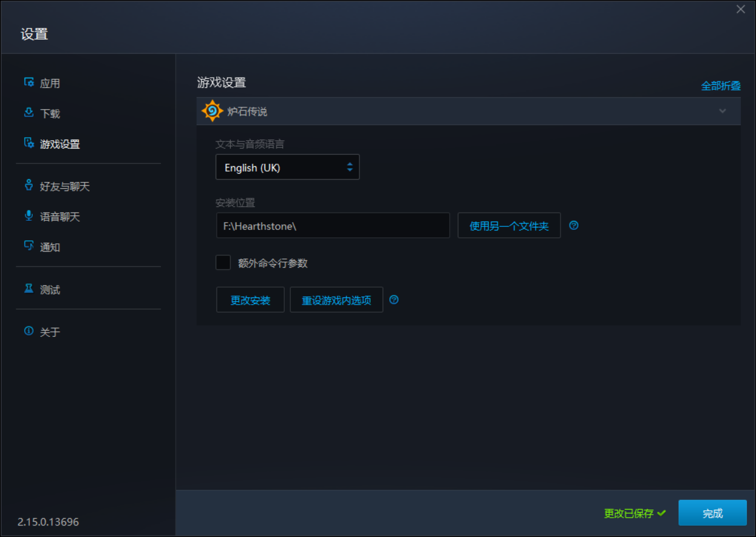Click the 应用 sidebar icon
This screenshot has height=537, width=756.
[x=29, y=83]
